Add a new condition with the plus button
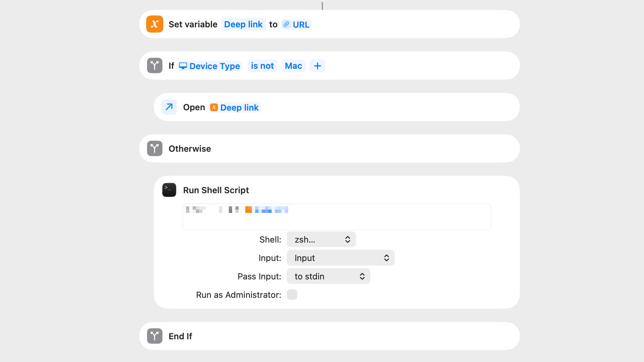Screen dimensions: 644x362 click(317, 66)
